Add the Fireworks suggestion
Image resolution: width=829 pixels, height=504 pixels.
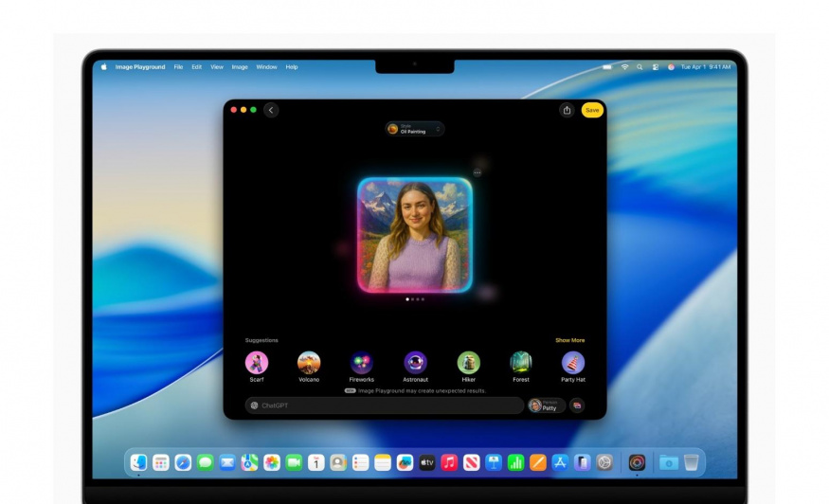(x=362, y=367)
